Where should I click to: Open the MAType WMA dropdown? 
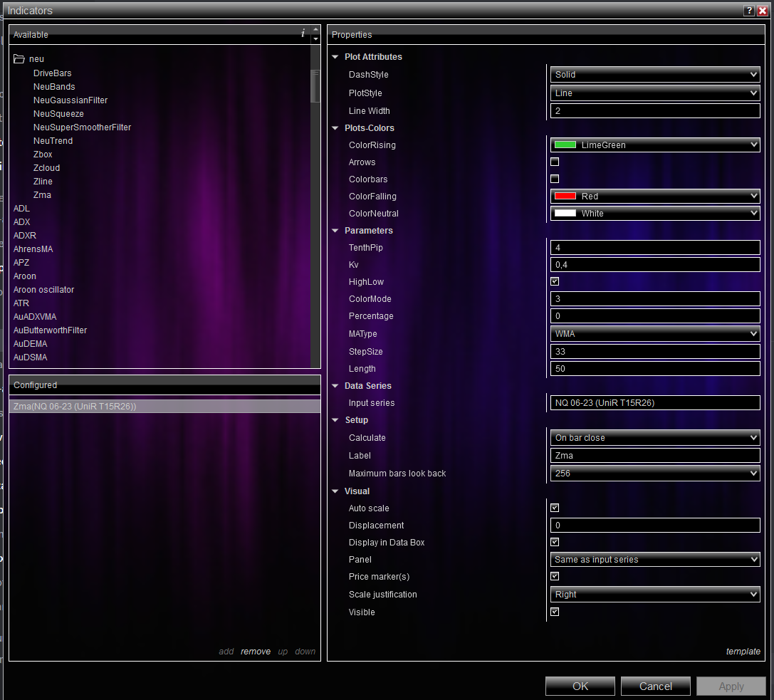655,334
